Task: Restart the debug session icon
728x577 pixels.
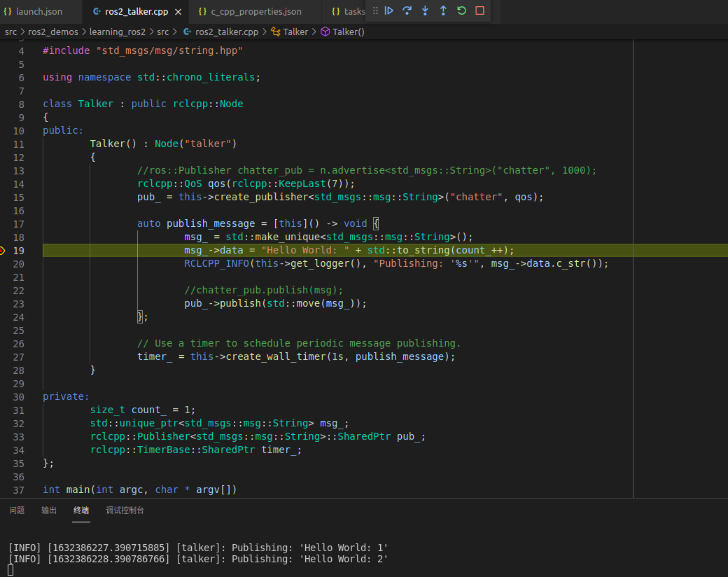Action: click(x=461, y=11)
